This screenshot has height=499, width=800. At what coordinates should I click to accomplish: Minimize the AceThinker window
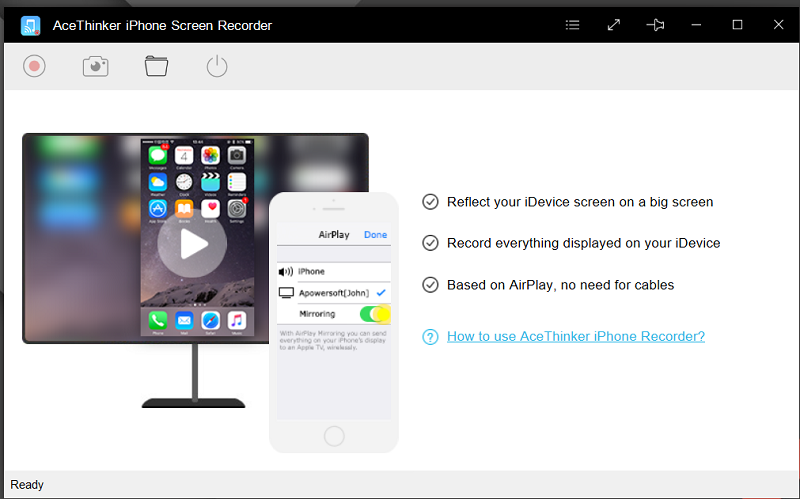point(696,25)
